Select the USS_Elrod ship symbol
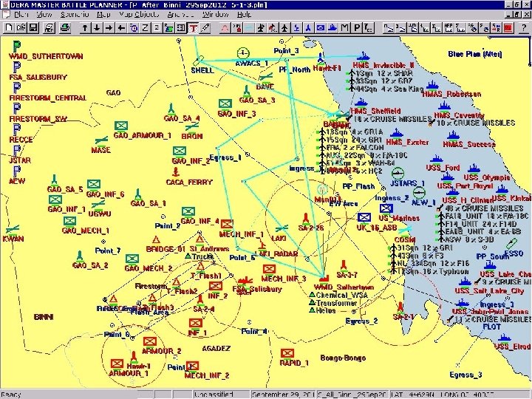 pyautogui.click(x=505, y=337)
